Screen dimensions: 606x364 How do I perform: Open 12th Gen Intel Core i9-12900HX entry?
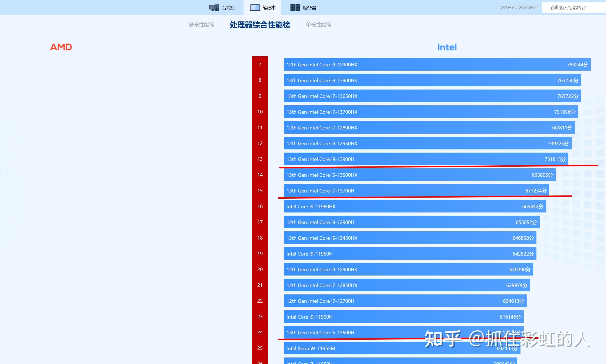pos(437,65)
